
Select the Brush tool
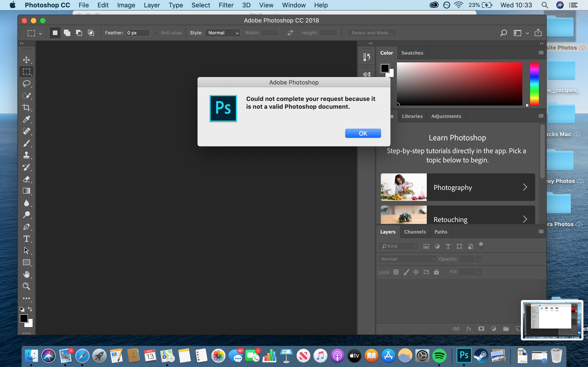tap(26, 143)
